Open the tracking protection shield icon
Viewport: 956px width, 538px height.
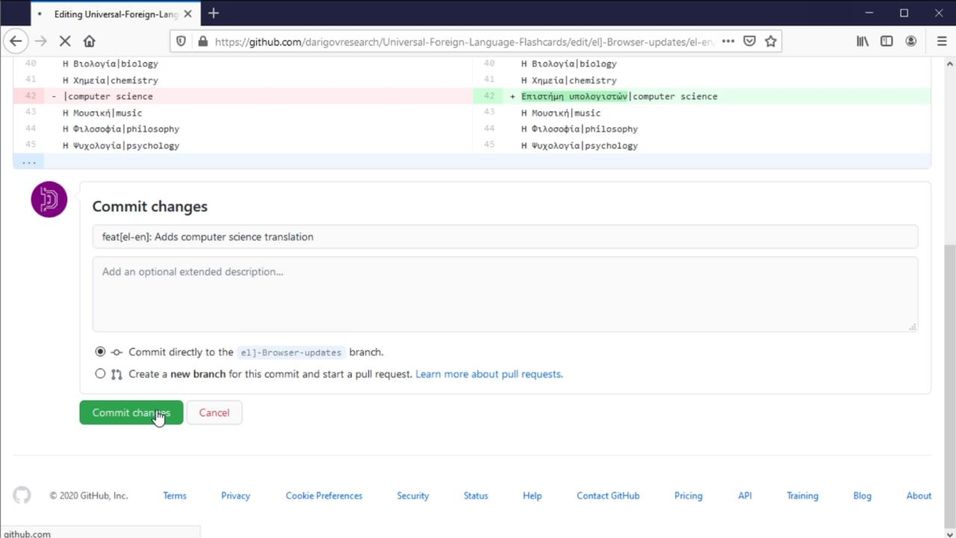tap(181, 41)
